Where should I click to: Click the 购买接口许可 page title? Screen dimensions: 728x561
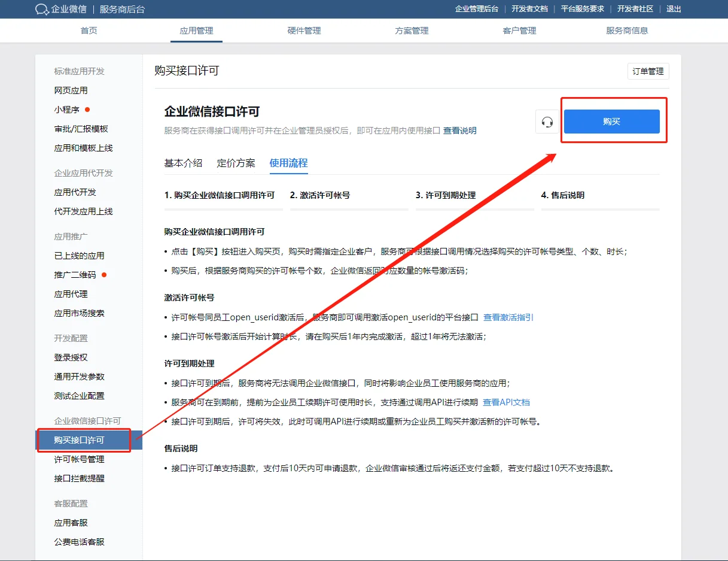click(187, 71)
